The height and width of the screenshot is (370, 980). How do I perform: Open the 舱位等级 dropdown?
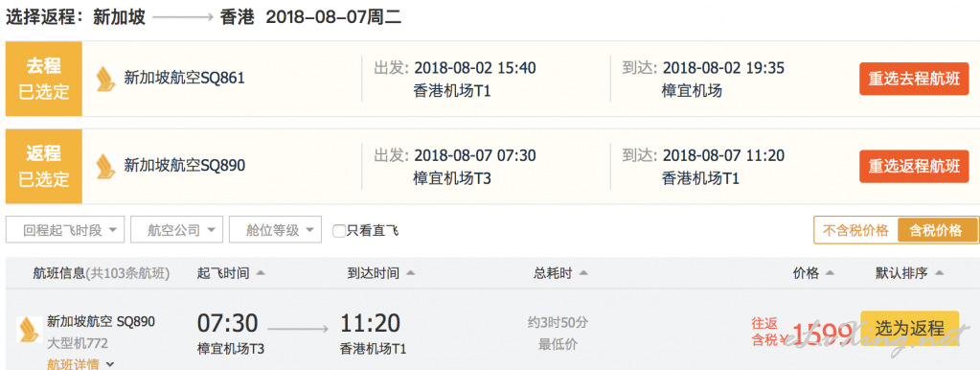[276, 230]
